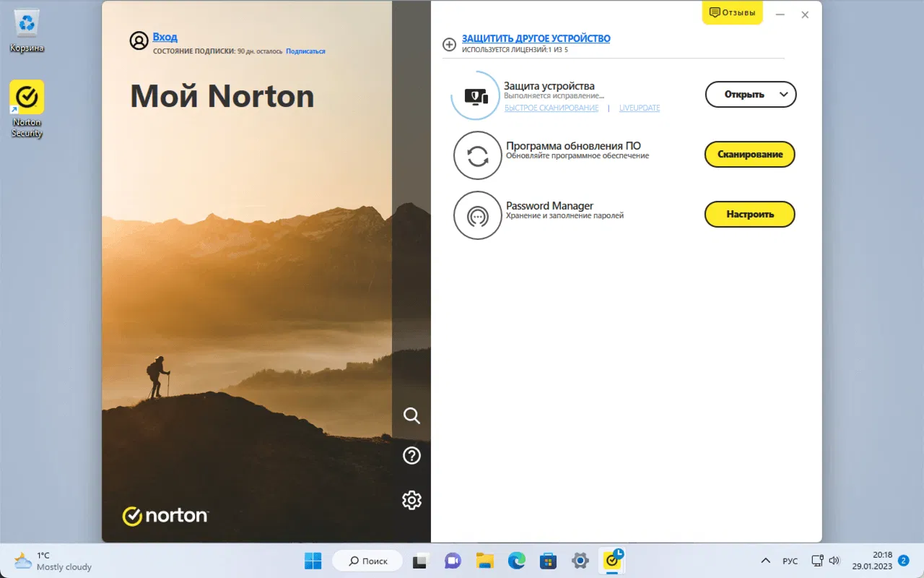Screen dimensions: 924x578
Task: Close the Norton window
Action: 805,14
